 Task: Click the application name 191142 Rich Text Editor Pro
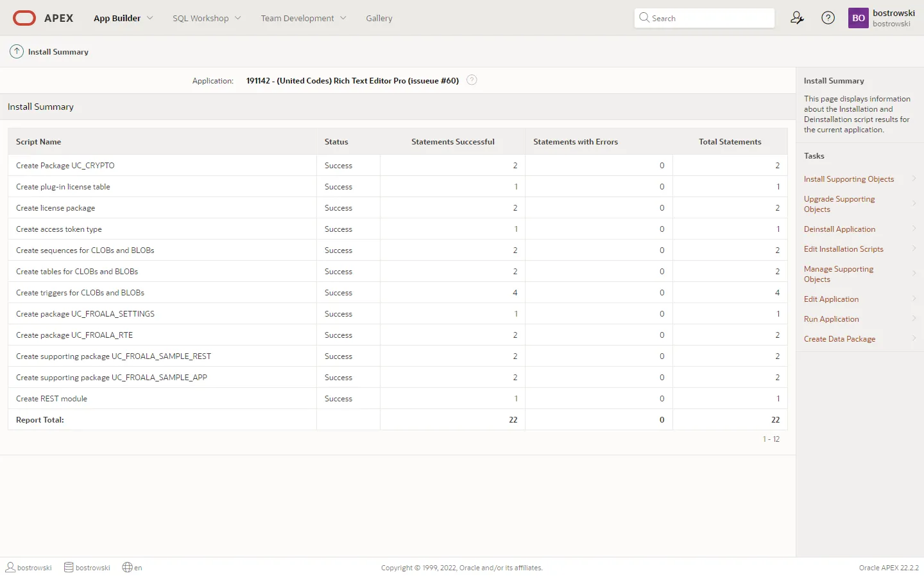(x=352, y=80)
